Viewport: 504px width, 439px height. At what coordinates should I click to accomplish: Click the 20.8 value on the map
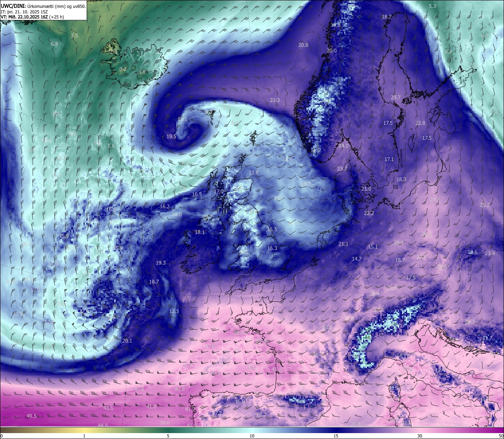tap(303, 45)
